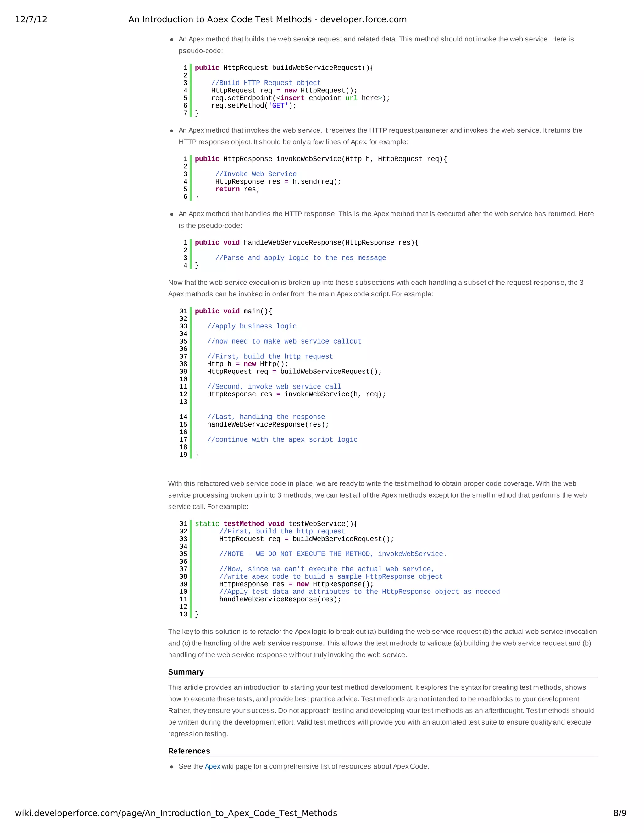Click the Summary section heading
Viewport: 644px width, 833px height.
(186, 672)
